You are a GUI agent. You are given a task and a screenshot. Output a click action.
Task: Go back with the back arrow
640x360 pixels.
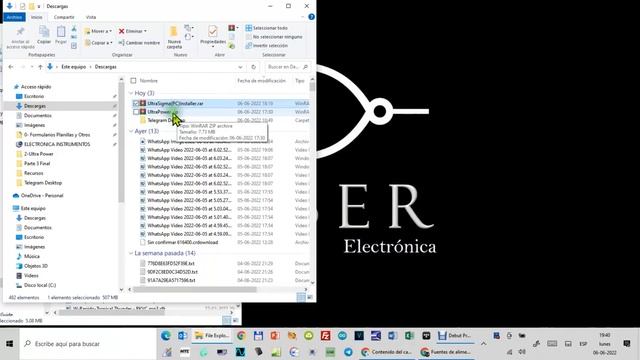11,67
